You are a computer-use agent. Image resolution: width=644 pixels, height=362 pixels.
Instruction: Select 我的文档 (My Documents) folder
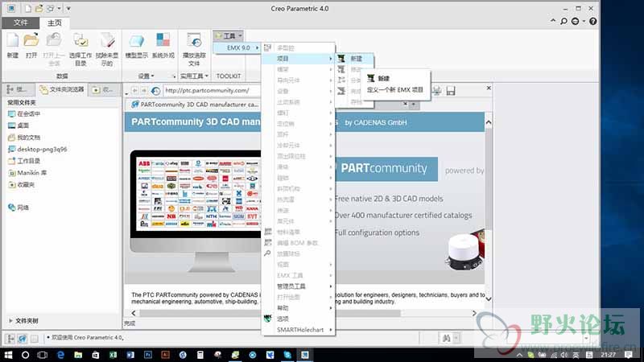[24, 137]
